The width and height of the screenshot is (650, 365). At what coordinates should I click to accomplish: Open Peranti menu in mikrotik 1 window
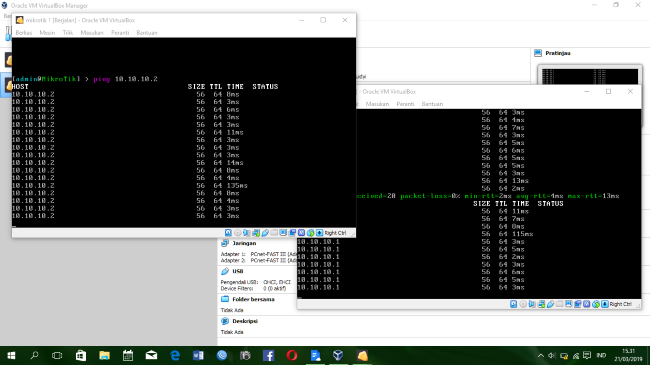(x=120, y=33)
